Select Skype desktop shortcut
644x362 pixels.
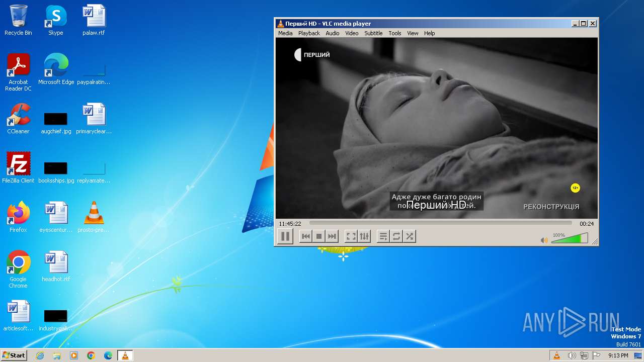56,20
